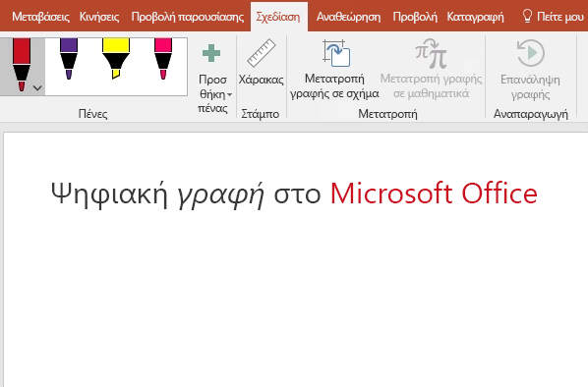
Task: Select the Σχεδίαση tab
Action: [x=278, y=17]
